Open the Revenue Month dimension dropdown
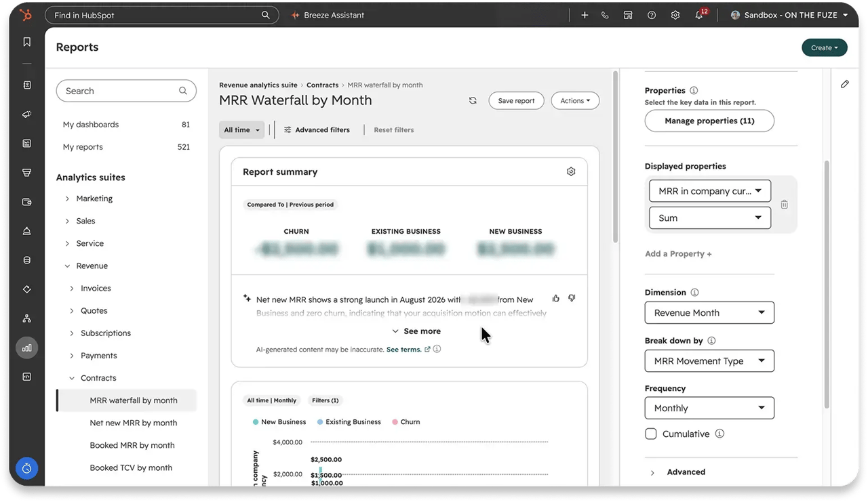This screenshot has width=868, height=502. pos(709,313)
